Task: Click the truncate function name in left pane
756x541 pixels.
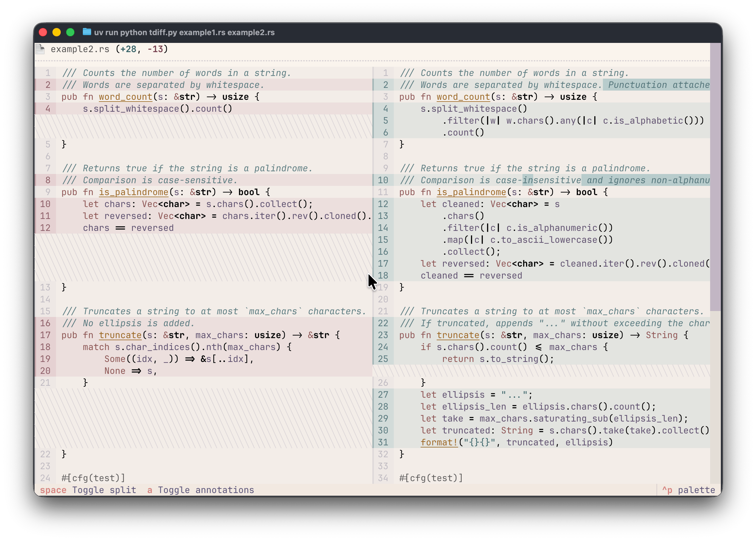Action: [120, 335]
